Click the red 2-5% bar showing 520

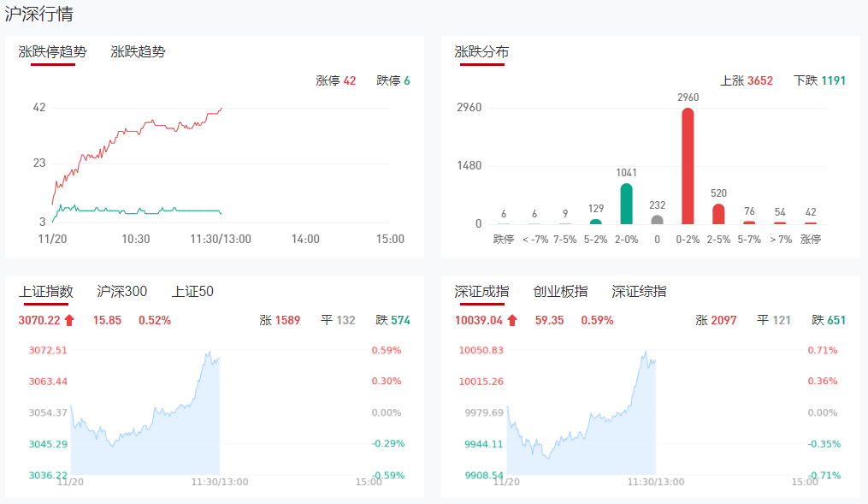click(x=718, y=214)
